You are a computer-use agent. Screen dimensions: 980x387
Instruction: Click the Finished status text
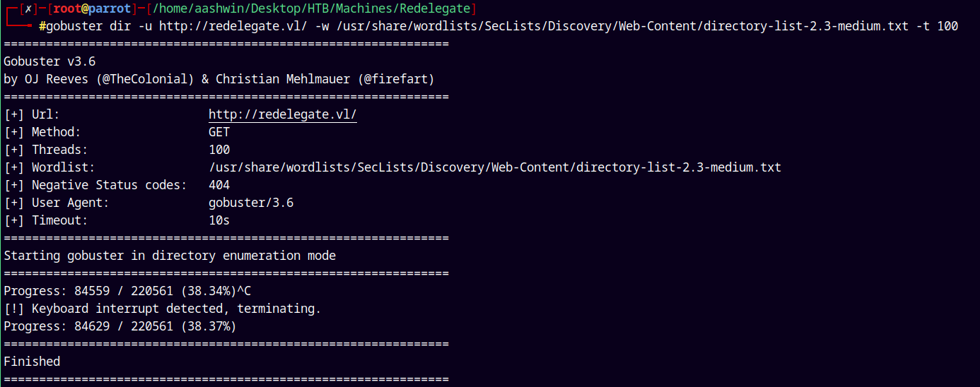(x=32, y=362)
